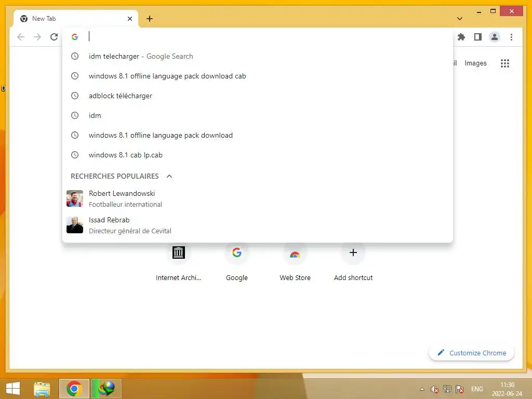Click the Customize Chrome button
This screenshot has width=532, height=399.
click(472, 353)
